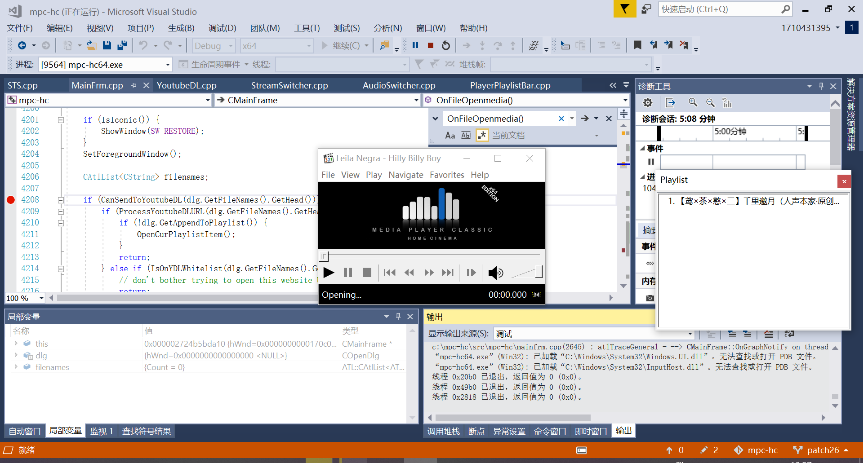Open the patch26 branch in status bar

[822, 450]
